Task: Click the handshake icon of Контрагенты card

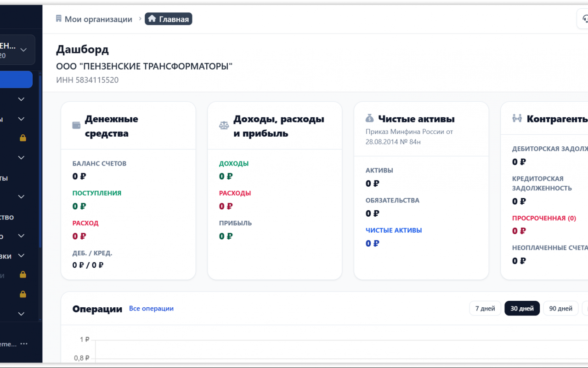Action: point(517,119)
